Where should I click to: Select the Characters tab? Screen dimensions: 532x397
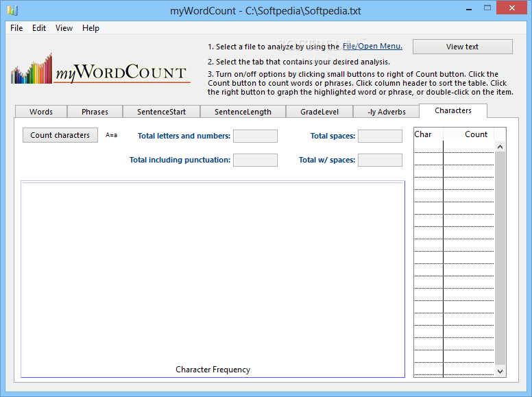point(453,110)
